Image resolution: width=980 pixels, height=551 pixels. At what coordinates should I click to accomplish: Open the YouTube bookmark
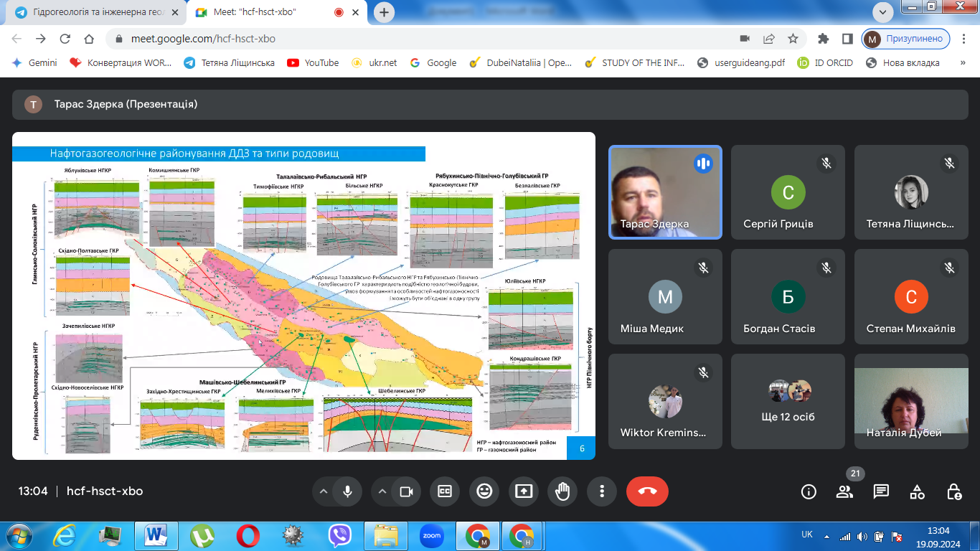pos(313,62)
